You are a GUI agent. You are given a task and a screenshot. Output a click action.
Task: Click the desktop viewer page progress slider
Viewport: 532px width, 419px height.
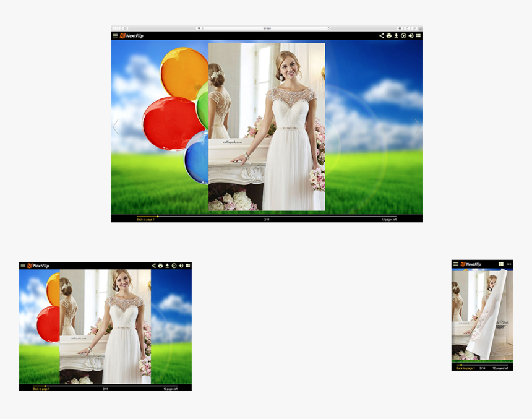[266, 217]
